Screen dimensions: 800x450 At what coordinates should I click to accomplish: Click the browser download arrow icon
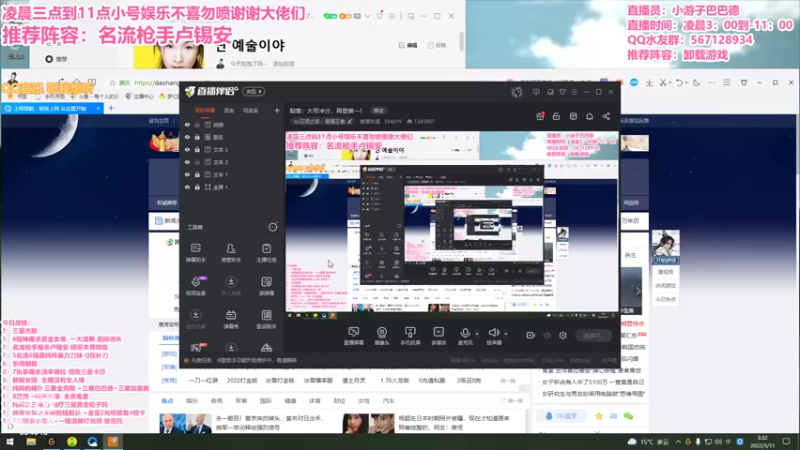[x=649, y=83]
